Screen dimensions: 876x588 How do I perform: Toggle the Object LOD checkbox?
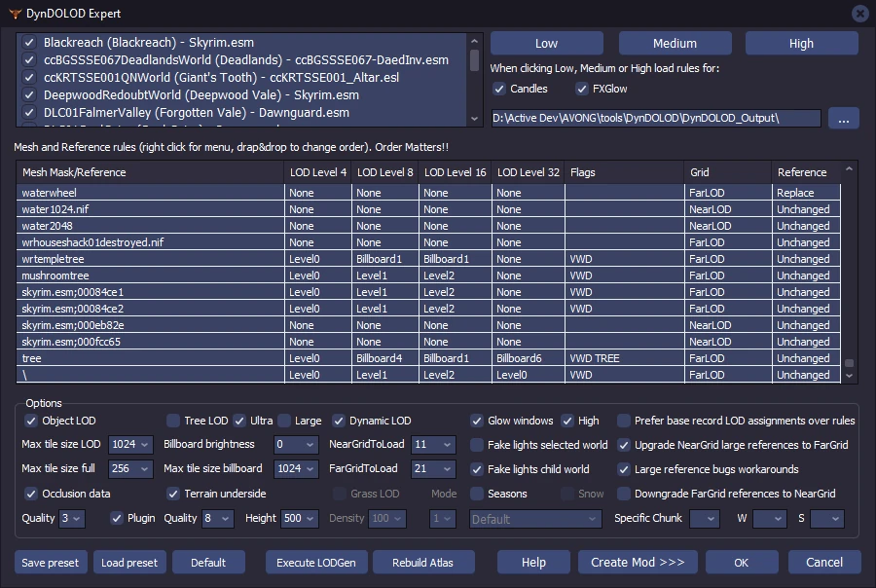[31, 421]
